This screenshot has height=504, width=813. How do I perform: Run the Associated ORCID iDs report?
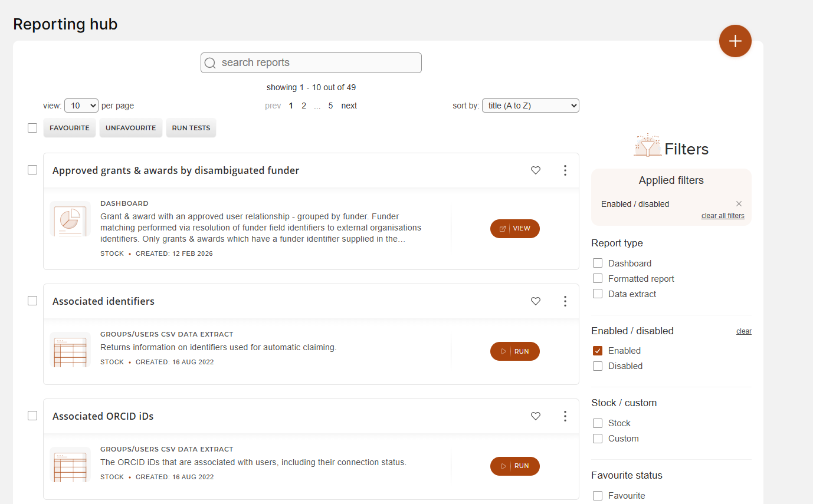point(515,466)
